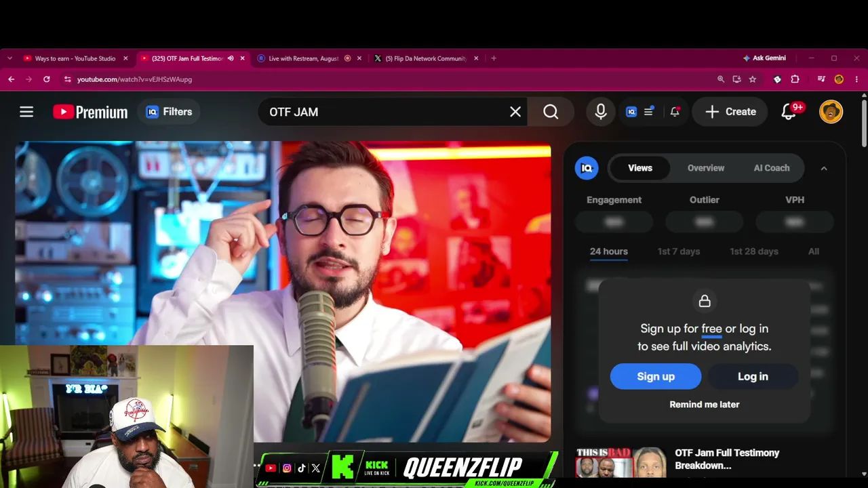Click the youtube.com address bar URL
This screenshot has width=868, height=488.
134,79
